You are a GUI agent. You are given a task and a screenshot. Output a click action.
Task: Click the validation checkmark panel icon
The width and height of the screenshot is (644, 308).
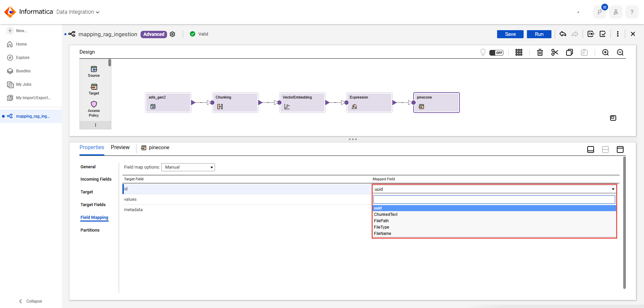[603, 34]
